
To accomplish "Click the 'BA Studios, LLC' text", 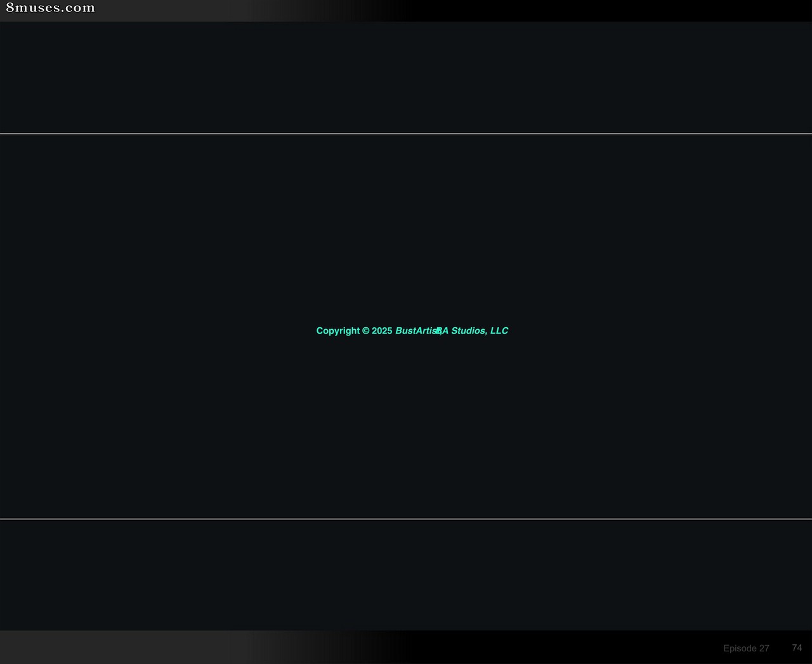I will pyautogui.click(x=473, y=330).
